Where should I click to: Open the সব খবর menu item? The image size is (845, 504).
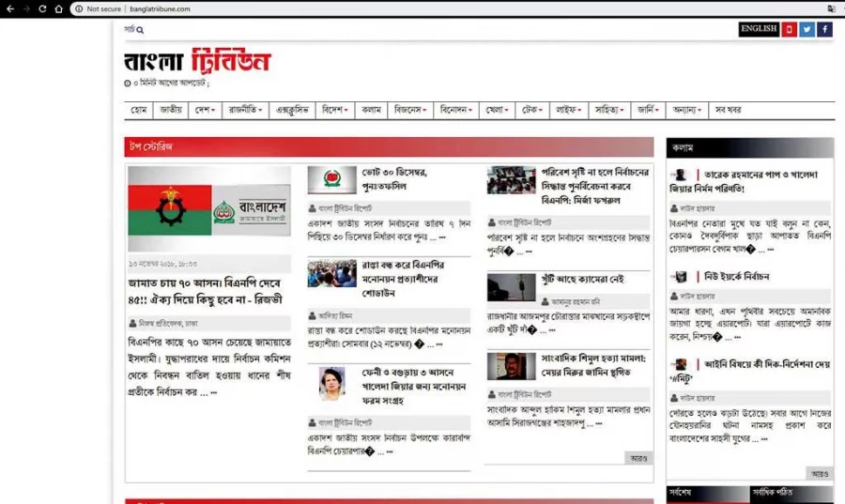pos(728,110)
